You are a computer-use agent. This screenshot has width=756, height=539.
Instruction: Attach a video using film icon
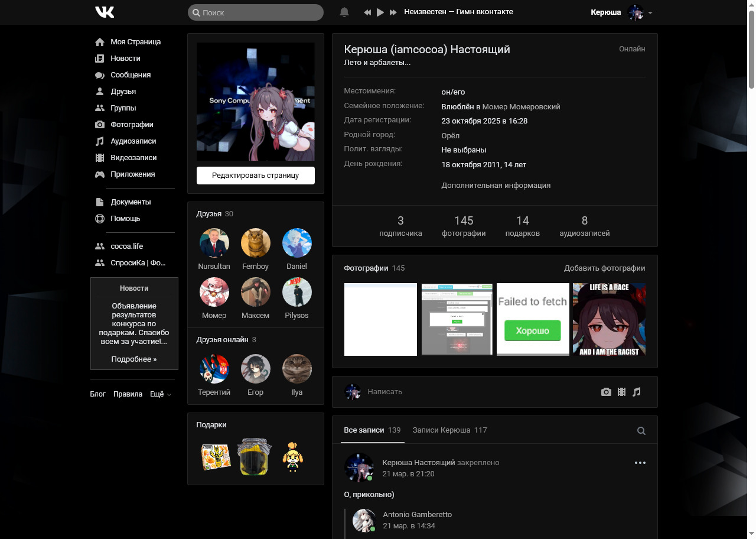[621, 392]
